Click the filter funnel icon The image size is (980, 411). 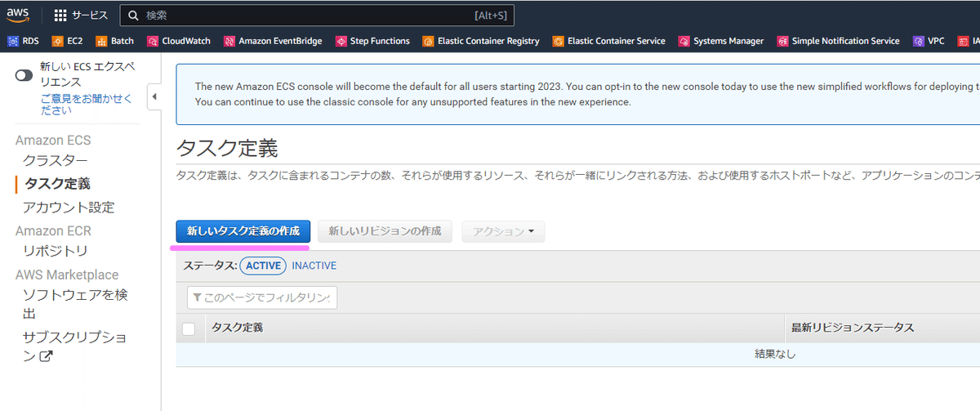pos(198,298)
